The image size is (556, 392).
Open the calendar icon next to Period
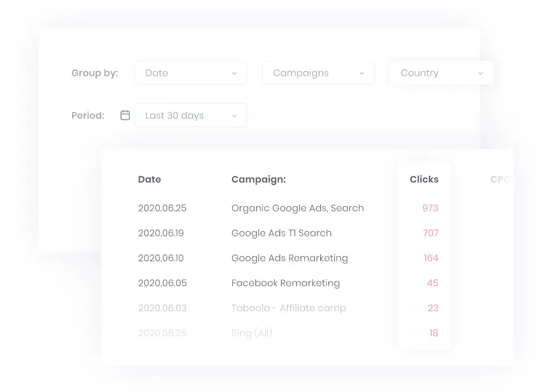click(125, 115)
